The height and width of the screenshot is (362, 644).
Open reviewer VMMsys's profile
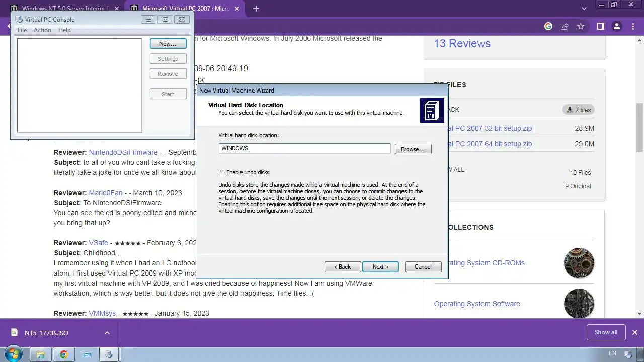pyautogui.click(x=102, y=313)
